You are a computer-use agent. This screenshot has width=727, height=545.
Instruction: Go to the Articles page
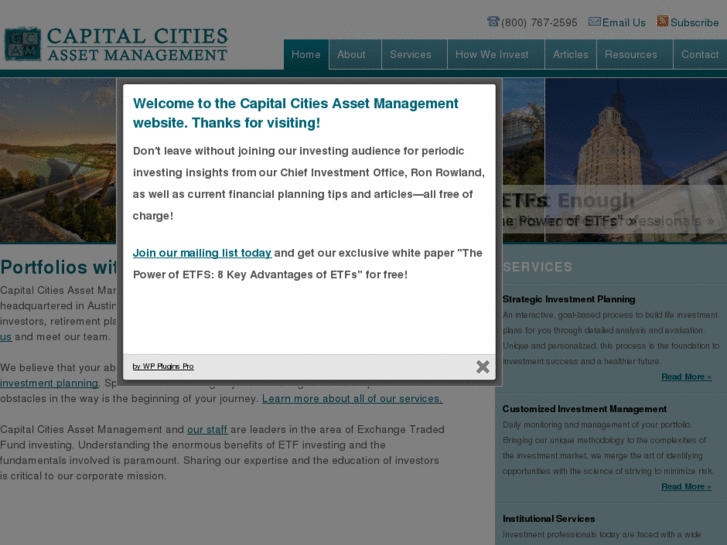[571, 54]
